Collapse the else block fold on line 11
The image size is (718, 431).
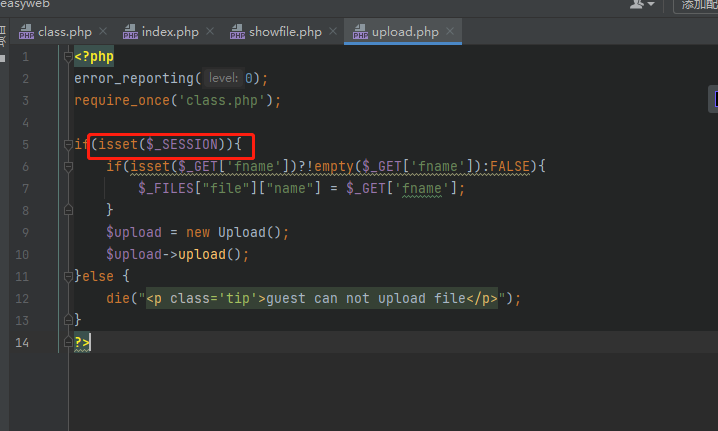tap(68, 276)
